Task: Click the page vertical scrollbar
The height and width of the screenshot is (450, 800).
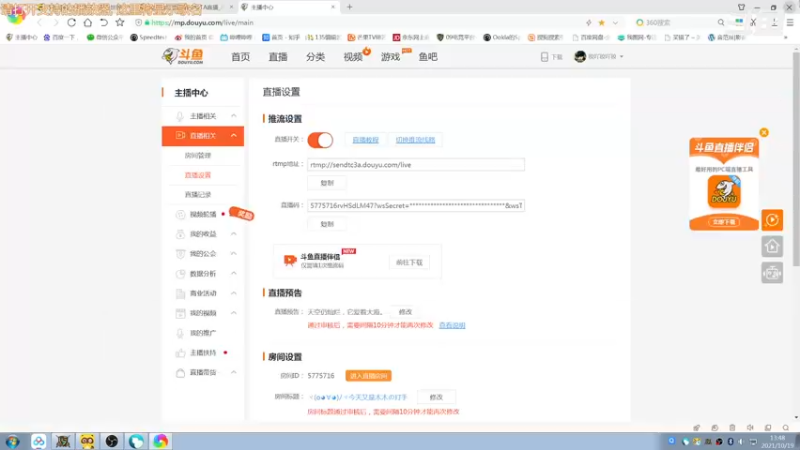Action: point(796,159)
